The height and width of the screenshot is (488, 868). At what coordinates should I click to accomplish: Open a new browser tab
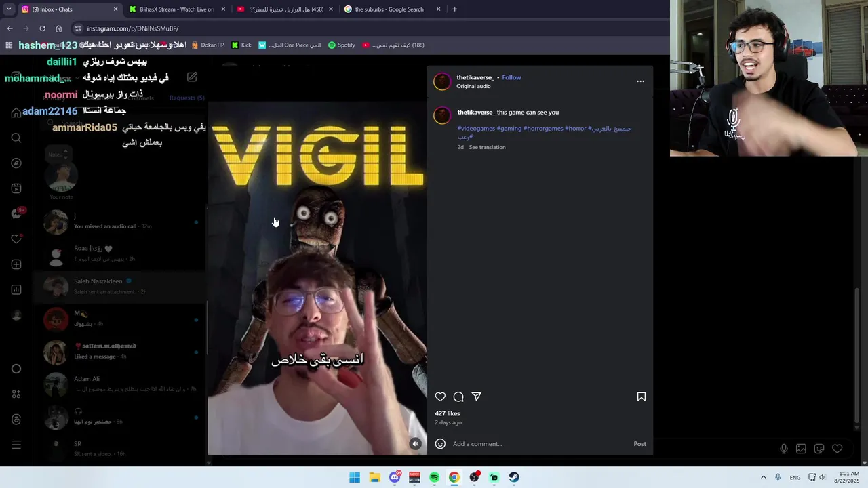(x=454, y=9)
